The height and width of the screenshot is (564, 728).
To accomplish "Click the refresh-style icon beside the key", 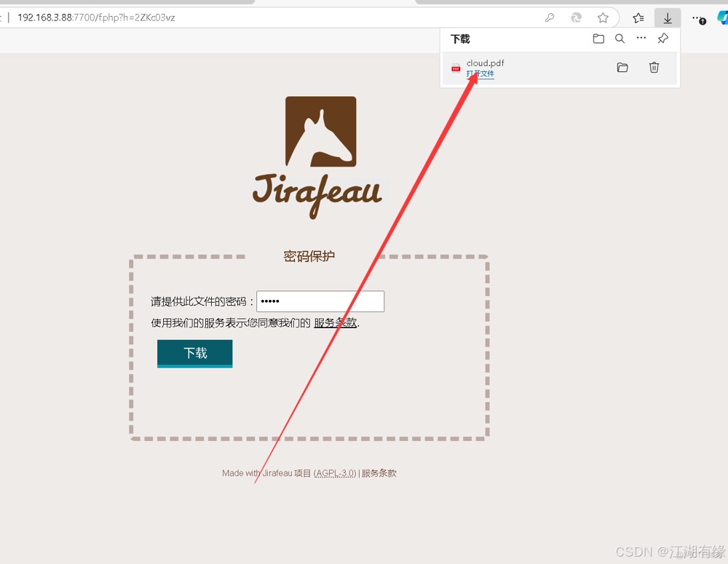I will point(576,17).
